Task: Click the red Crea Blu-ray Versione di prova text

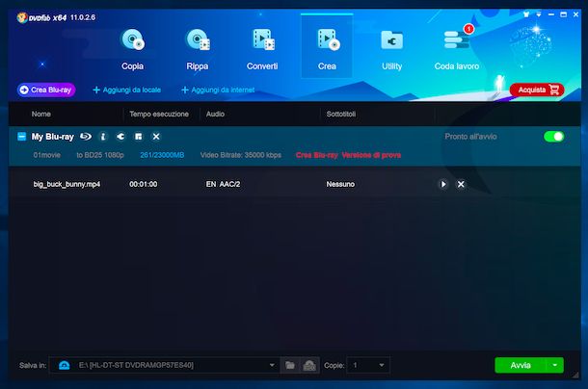Action: 348,155
